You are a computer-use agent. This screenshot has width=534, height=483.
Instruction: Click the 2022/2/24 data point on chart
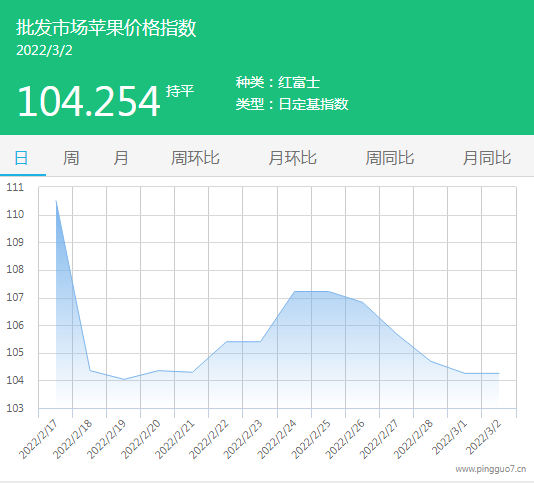295,292
